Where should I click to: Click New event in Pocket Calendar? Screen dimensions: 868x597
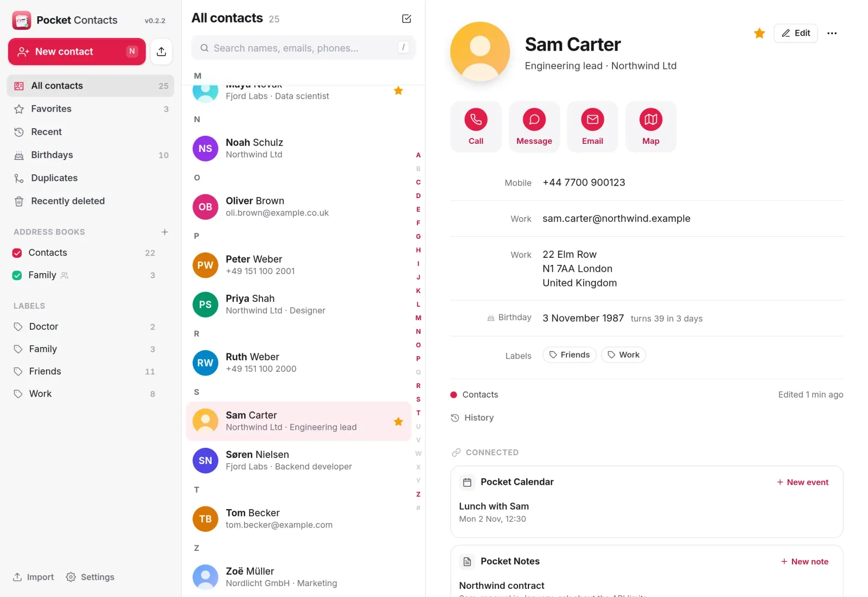tap(802, 482)
